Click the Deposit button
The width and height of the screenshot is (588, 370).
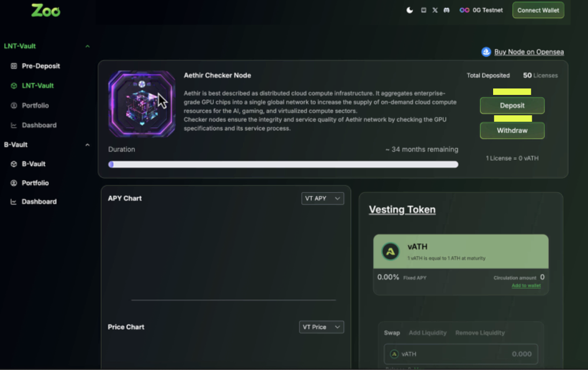tap(512, 106)
